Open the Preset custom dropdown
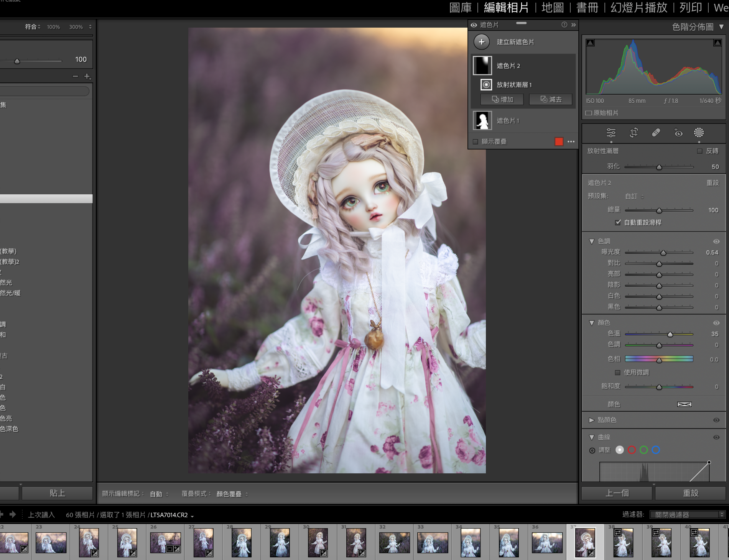 tap(634, 196)
